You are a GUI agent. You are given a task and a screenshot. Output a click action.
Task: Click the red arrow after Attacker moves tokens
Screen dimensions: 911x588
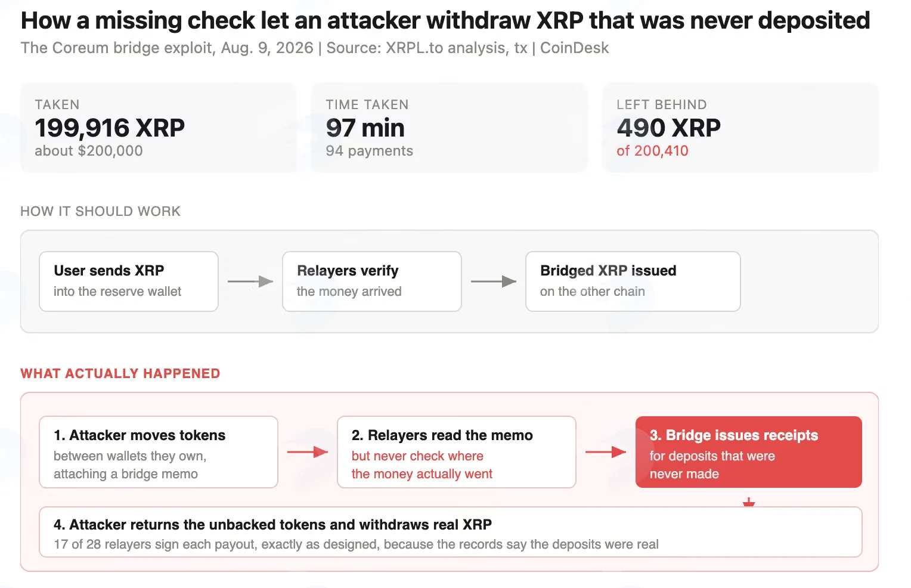[308, 452]
